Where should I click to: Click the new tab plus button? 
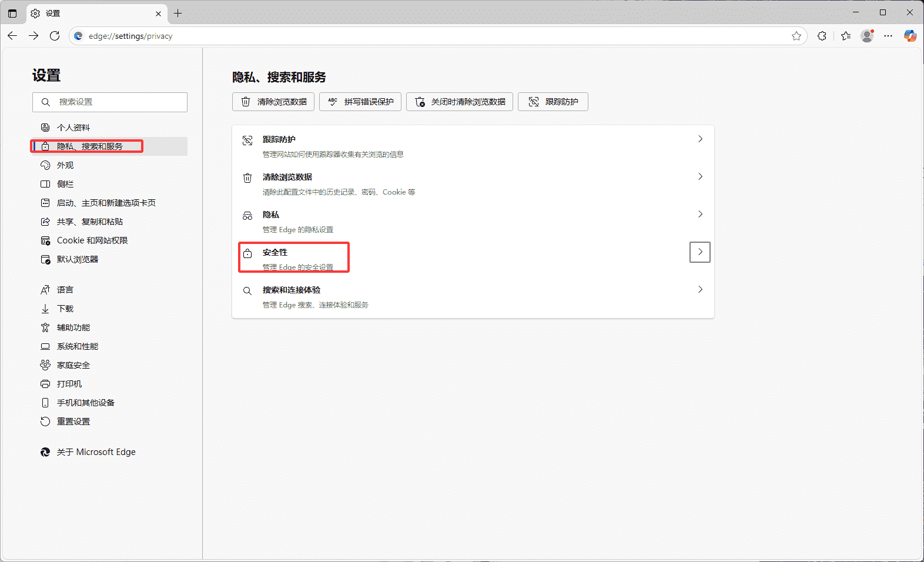click(x=178, y=13)
